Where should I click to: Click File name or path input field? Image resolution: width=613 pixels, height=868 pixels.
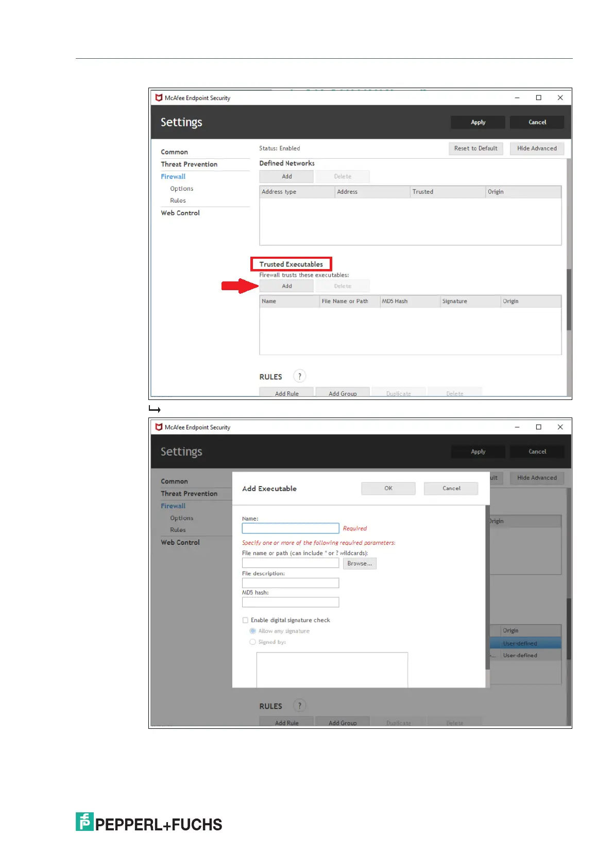tap(291, 563)
